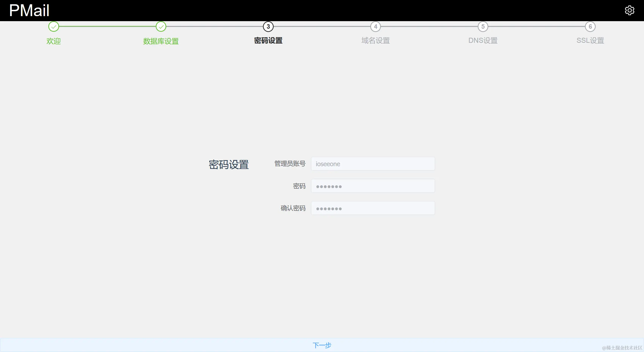This screenshot has height=352, width=644.
Task: Focus the 管理员账号 input field
Action: [373, 164]
